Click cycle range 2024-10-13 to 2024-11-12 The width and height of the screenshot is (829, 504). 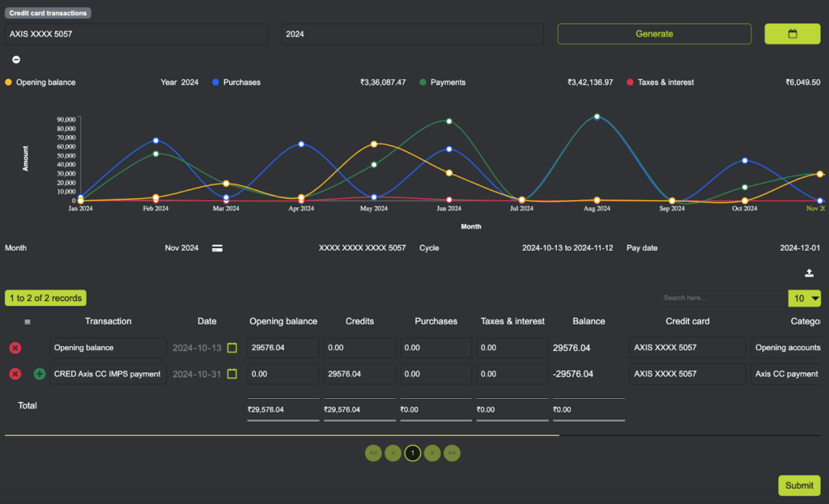(x=568, y=248)
